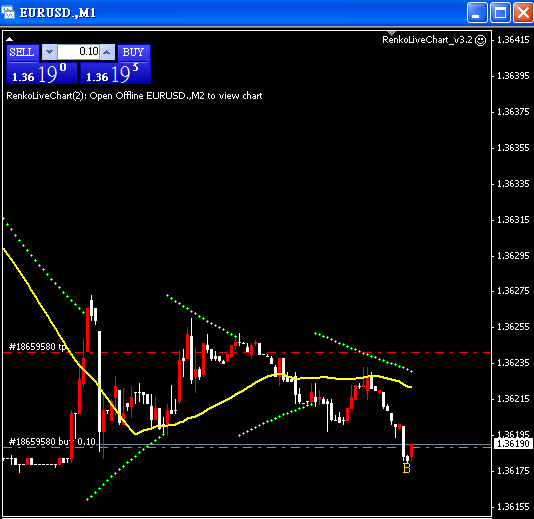The width and height of the screenshot is (534, 519).
Task: Click the RenkoLiveChart_v3.2 expert label
Action: (427, 40)
